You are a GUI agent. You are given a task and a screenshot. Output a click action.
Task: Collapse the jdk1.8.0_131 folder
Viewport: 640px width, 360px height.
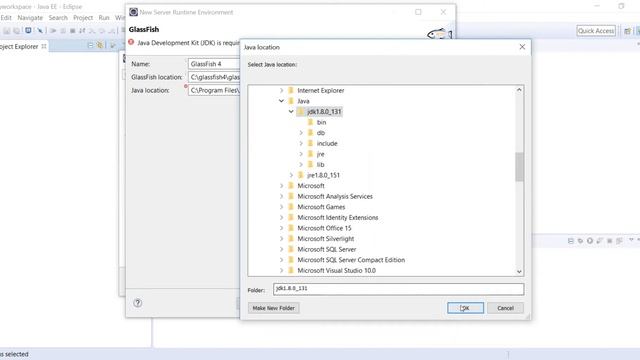point(291,111)
